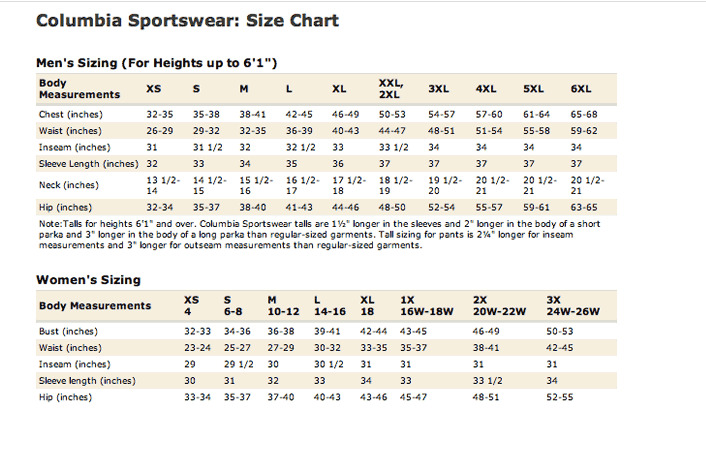The height and width of the screenshot is (467, 706).
Task: Click the women's 1X 16W-18W column header
Action: click(x=426, y=306)
